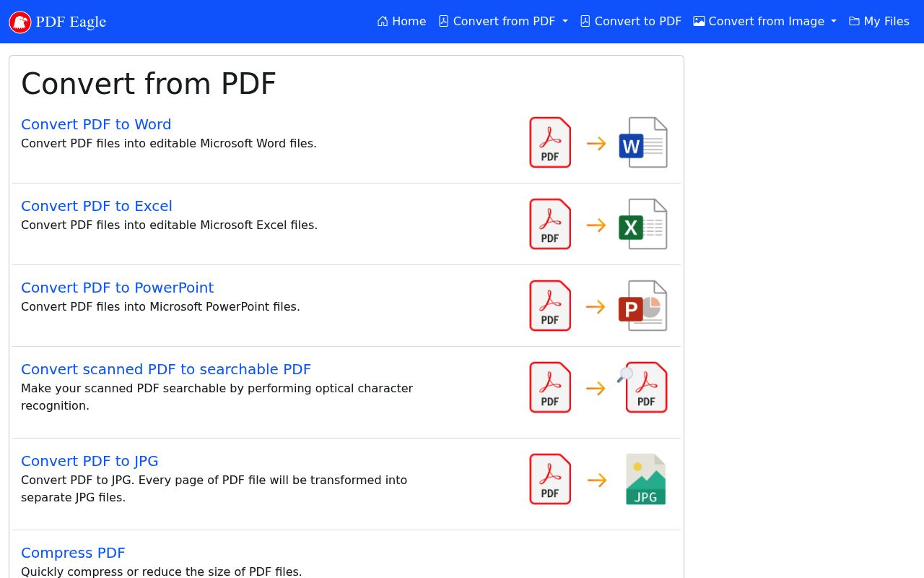Click the PDF file icon beside Convert from PDF
Screen dimensions: 924x578
click(444, 22)
